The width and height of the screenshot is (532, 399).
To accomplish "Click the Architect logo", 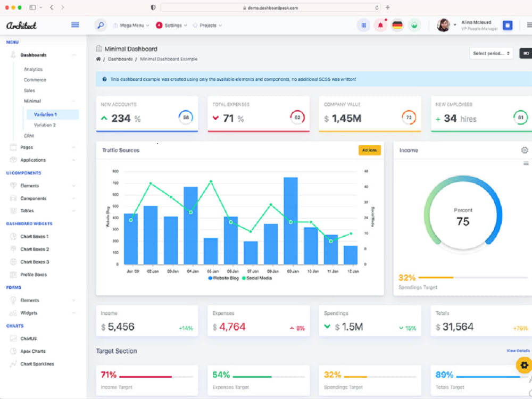I will pyautogui.click(x=21, y=26).
